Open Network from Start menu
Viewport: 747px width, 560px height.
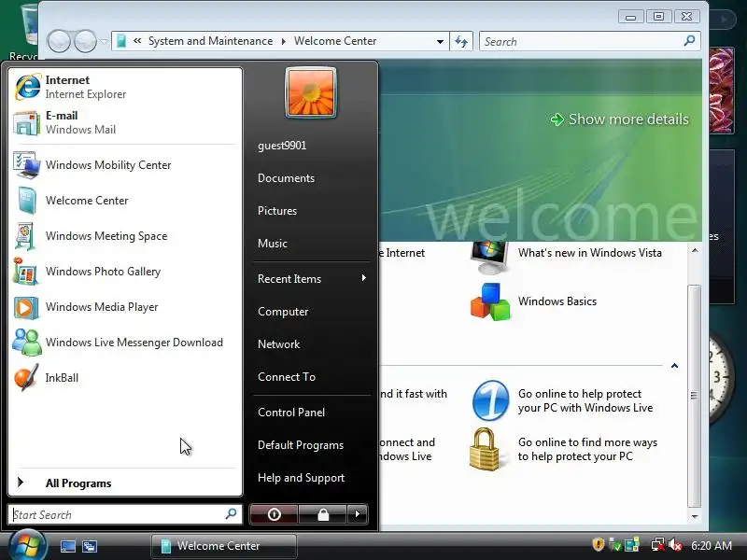278,343
